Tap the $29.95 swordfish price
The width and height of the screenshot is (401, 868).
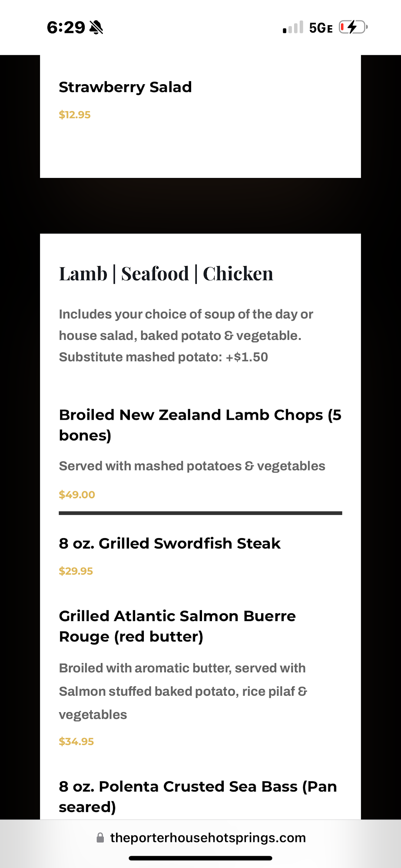[76, 571]
